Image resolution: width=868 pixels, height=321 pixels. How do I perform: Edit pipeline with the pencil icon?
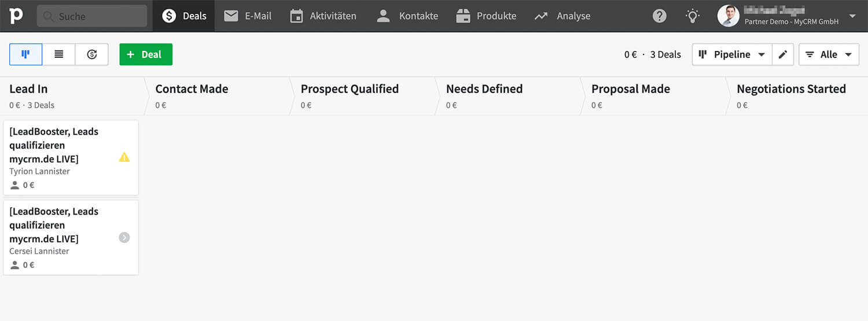783,54
